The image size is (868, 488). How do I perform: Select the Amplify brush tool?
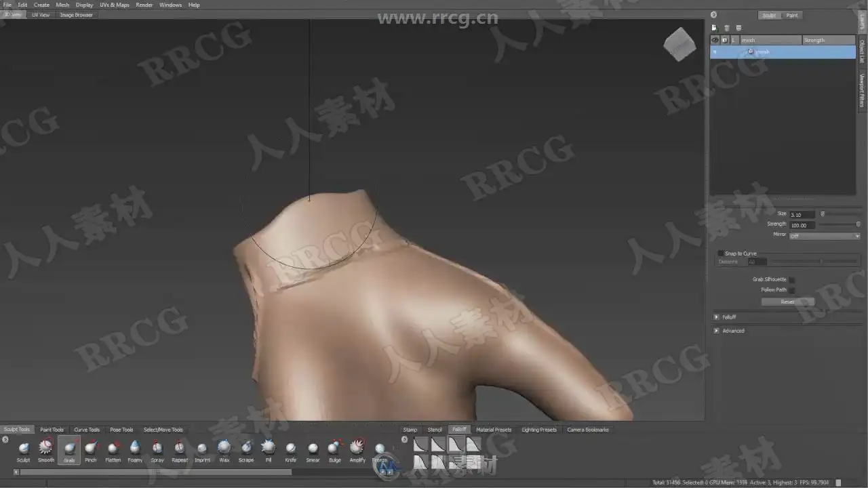357,449
